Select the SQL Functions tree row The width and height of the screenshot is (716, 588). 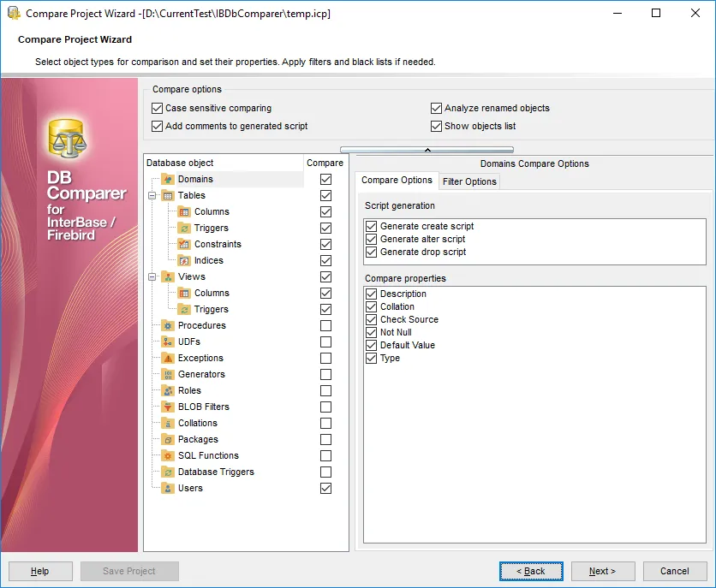point(208,455)
